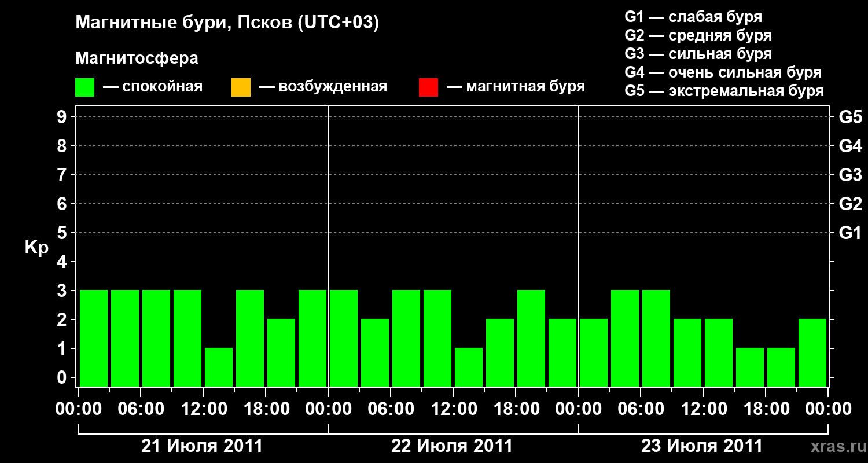Click the red 'магнитная буря' legend swatch
This screenshot has width=868, height=463.
[x=428, y=87]
